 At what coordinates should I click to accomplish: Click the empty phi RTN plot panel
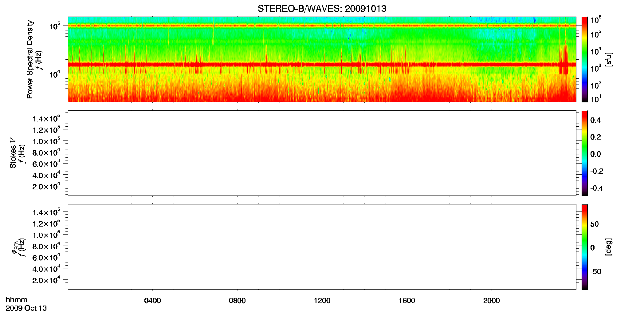322,247
